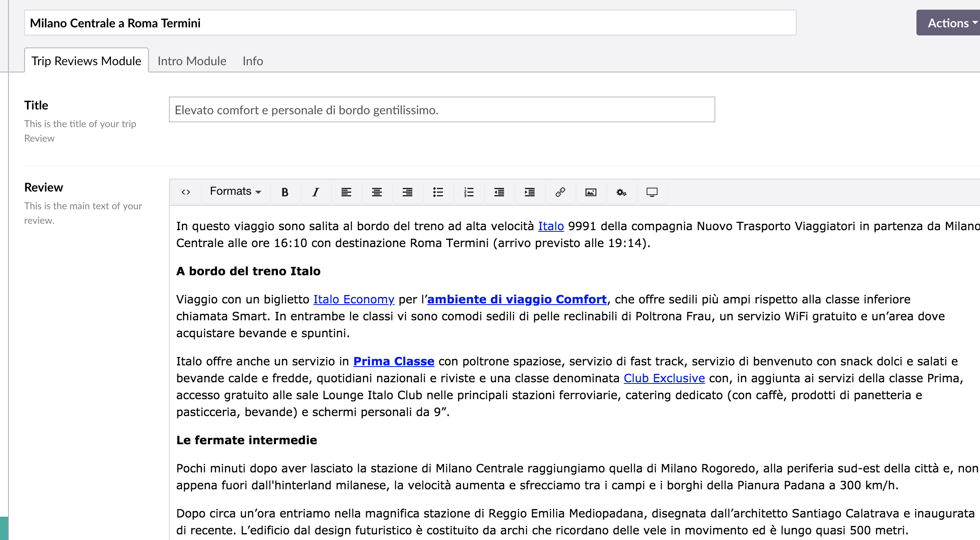Click the insert link icon
This screenshot has width=980, height=540.
(x=560, y=192)
